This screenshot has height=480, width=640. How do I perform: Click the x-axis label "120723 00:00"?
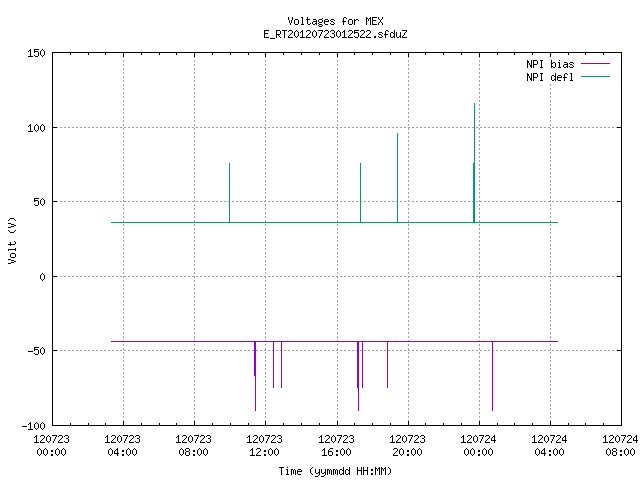(x=51, y=446)
